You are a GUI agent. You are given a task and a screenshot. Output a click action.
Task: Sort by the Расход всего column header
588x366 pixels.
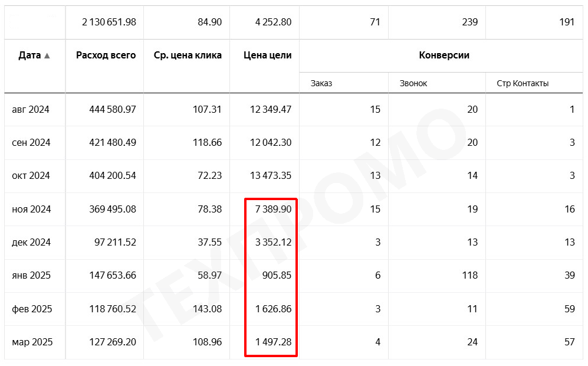coord(106,55)
